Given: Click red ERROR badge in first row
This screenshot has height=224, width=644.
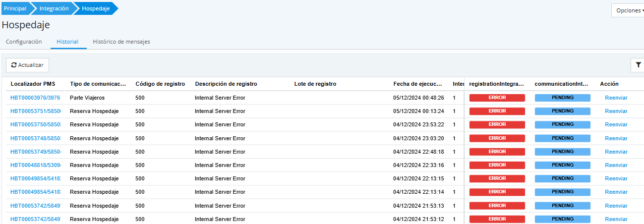Looking at the screenshot, I should 497,98.
